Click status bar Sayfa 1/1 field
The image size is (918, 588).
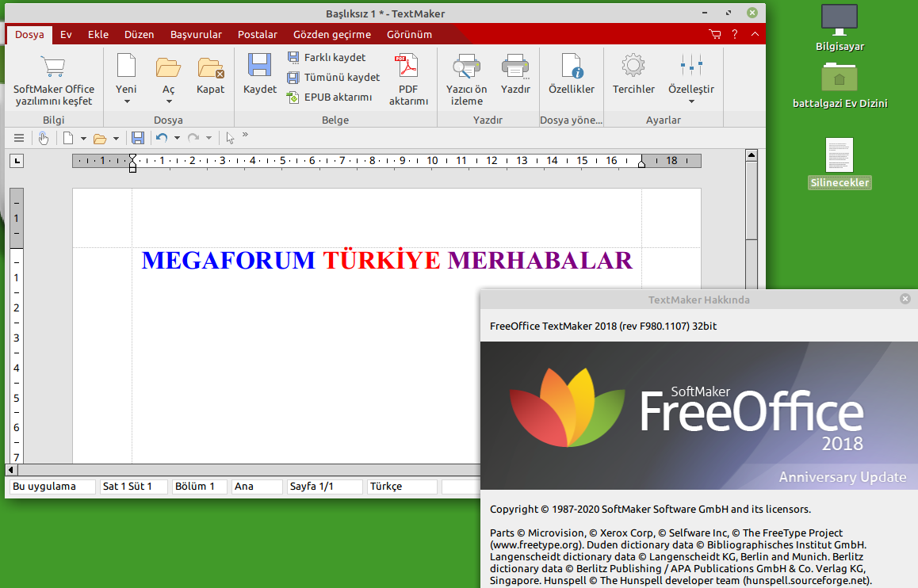[324, 487]
